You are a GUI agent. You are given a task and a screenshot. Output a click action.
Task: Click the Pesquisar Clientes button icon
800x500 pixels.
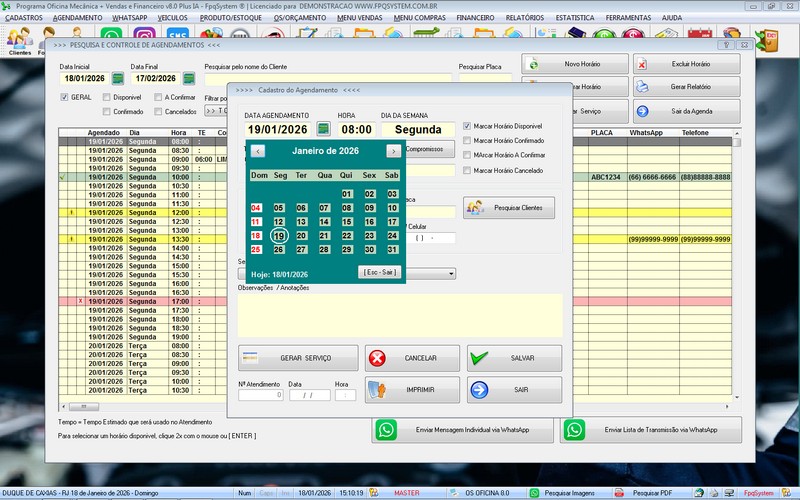[x=476, y=207]
